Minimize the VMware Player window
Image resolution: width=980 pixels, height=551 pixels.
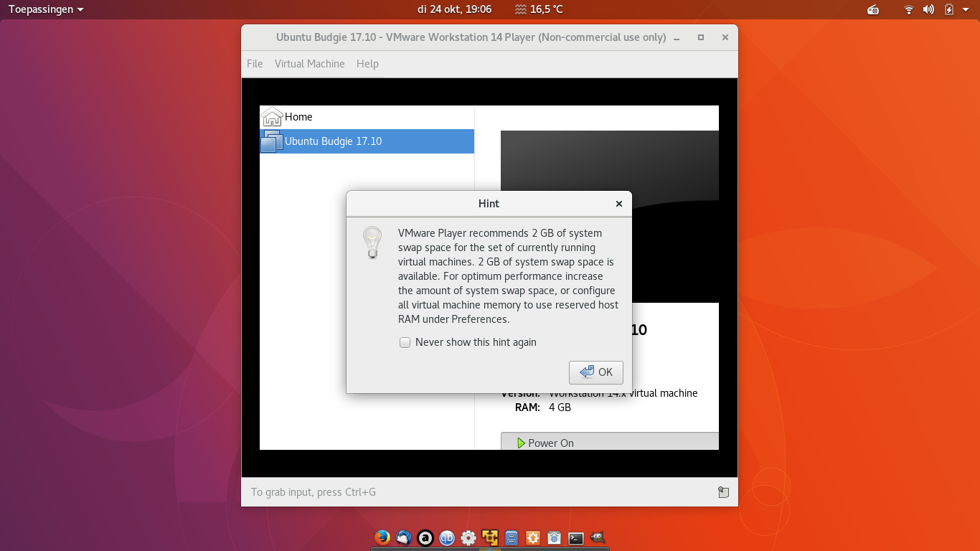pos(677,37)
